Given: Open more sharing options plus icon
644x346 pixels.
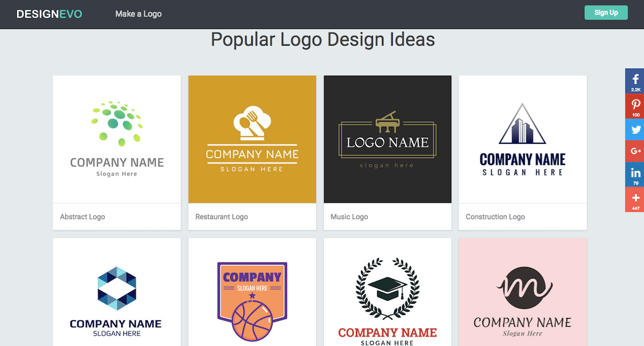Looking at the screenshot, I should click(x=635, y=199).
